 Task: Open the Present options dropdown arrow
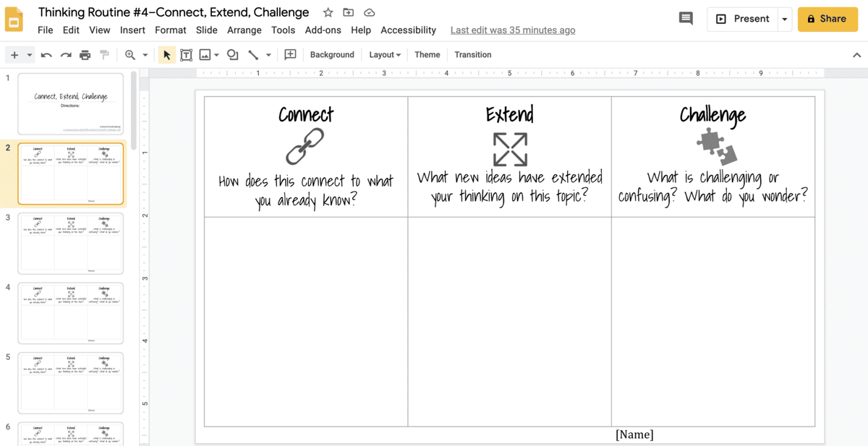coord(785,19)
